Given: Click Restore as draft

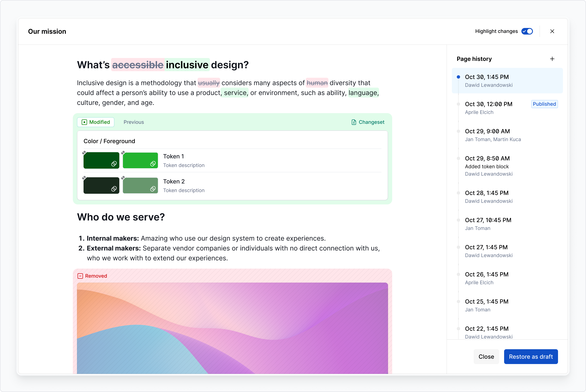Looking at the screenshot, I should [531, 356].
